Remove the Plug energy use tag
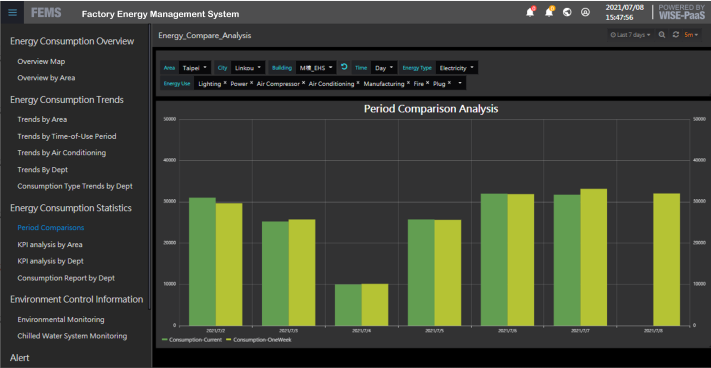 point(449,83)
